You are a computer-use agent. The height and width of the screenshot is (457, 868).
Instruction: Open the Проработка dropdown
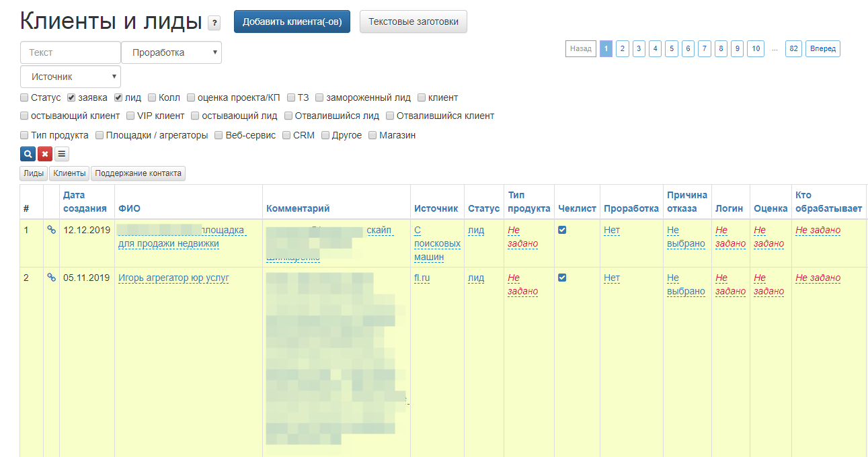(171, 52)
